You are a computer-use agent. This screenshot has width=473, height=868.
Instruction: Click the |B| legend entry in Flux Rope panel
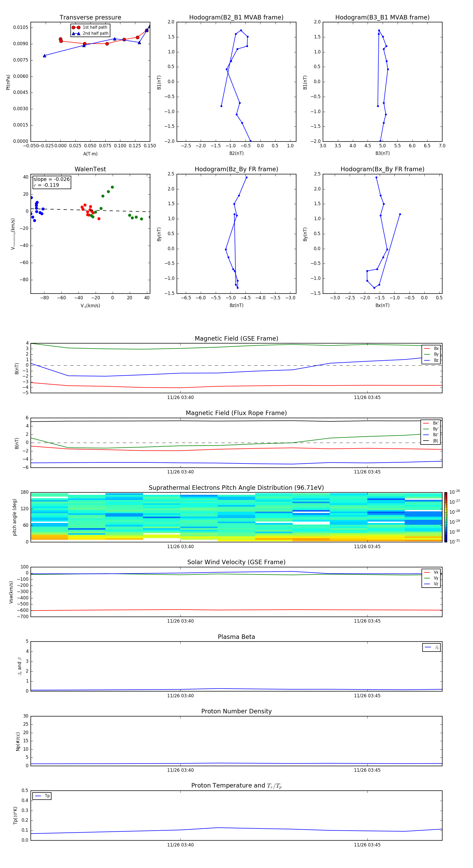431,441
